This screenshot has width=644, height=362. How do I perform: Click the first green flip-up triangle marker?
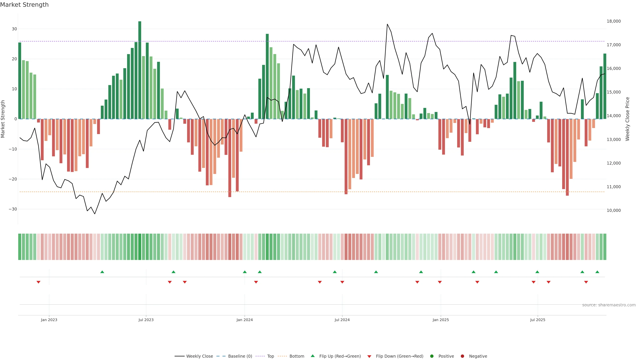coord(102,272)
